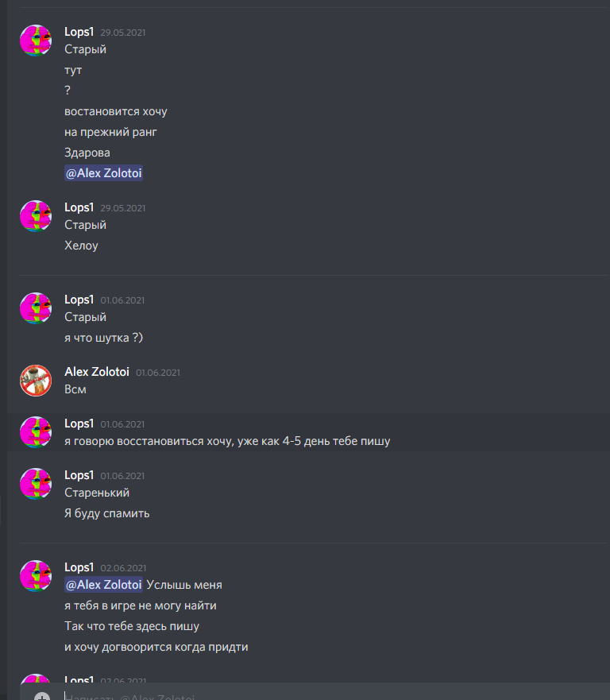Image resolution: width=610 pixels, height=700 pixels.
Task: Click the message 'я говорю восстановиться хочу'
Action: [x=227, y=441]
